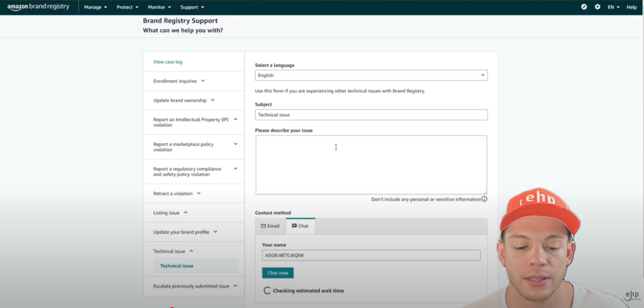Image resolution: width=644 pixels, height=308 pixels.
Task: Click the info icon beside sensitive information note
Action: click(x=485, y=199)
